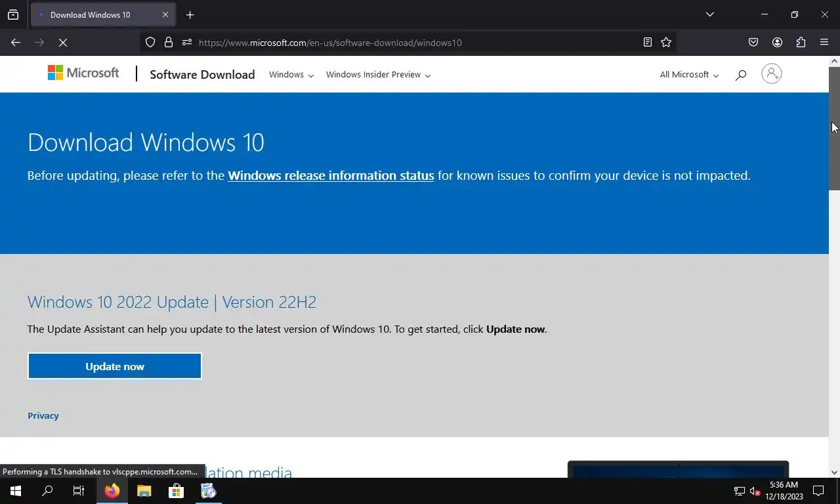Viewport: 840px width, 504px height.
Task: Bookmark this page with the star icon
Action: tap(666, 43)
